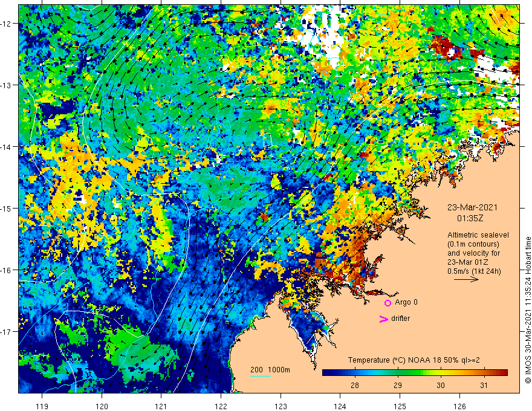
Task: Click the IMOS copyright timestamp text
Action: coord(528,310)
